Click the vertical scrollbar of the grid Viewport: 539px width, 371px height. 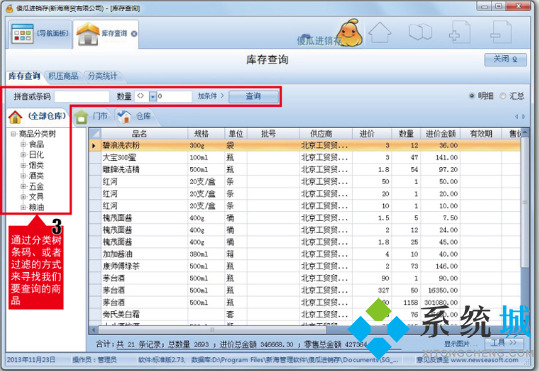[525, 203]
